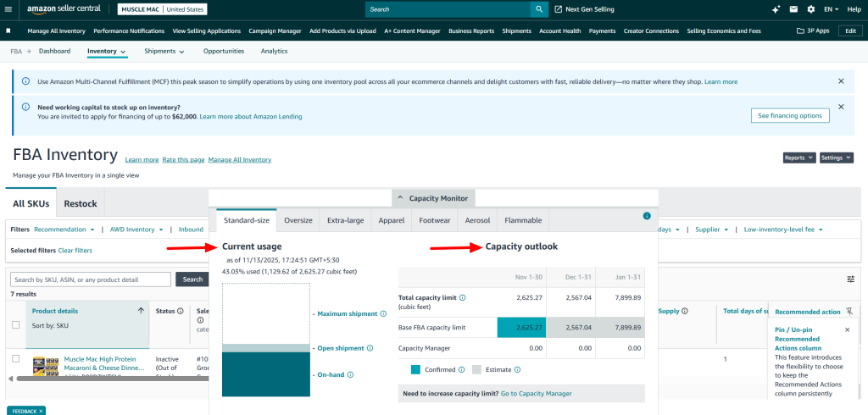Show info for On-hand
This screenshot has height=415, width=868.
point(350,374)
